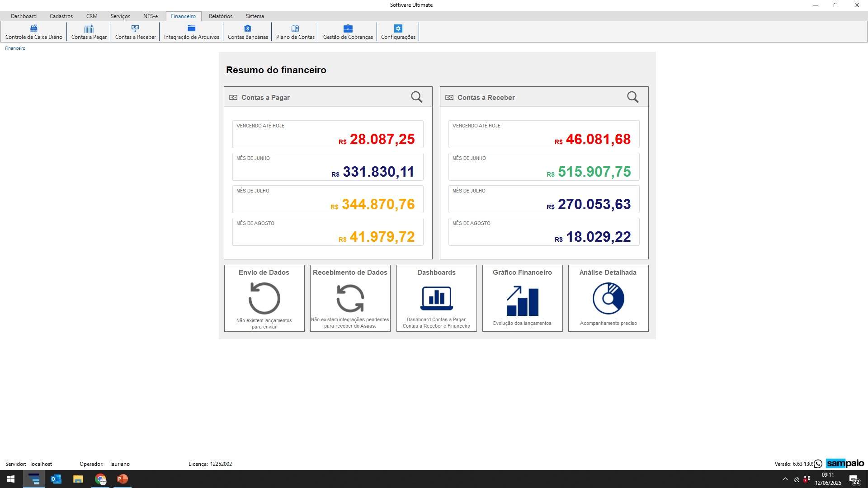The width and height of the screenshot is (868, 488).
Task: Click the Recebimento de Dados card title
Action: click(350, 272)
